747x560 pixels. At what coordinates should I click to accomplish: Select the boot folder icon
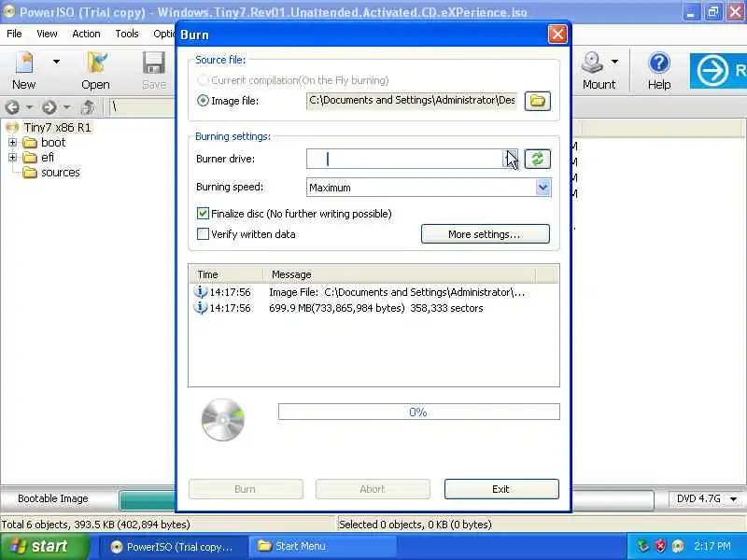[30, 143]
